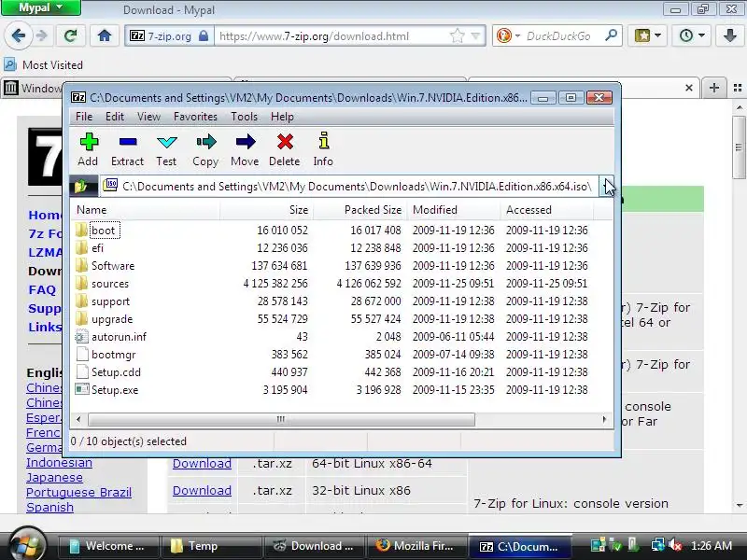
Task: Open the File menu in 7-Zip
Action: 84,117
